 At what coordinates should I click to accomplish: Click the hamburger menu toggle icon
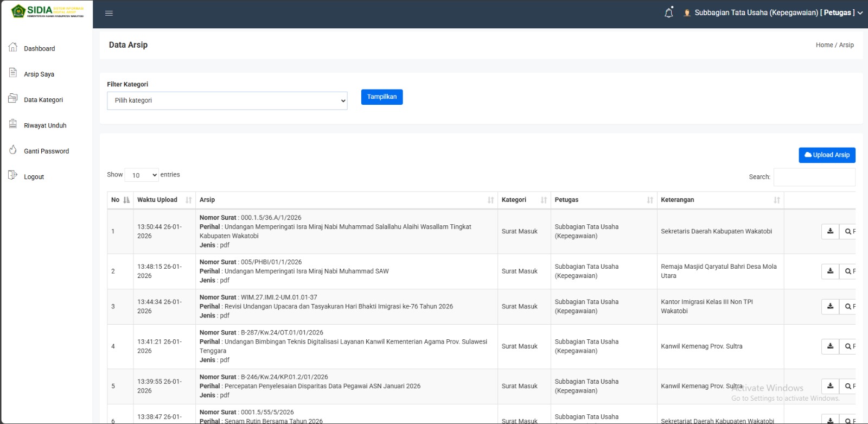[x=109, y=14]
